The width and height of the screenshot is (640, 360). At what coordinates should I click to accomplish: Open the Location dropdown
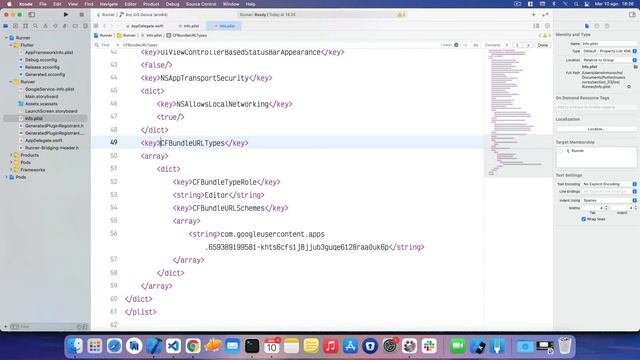point(609,60)
